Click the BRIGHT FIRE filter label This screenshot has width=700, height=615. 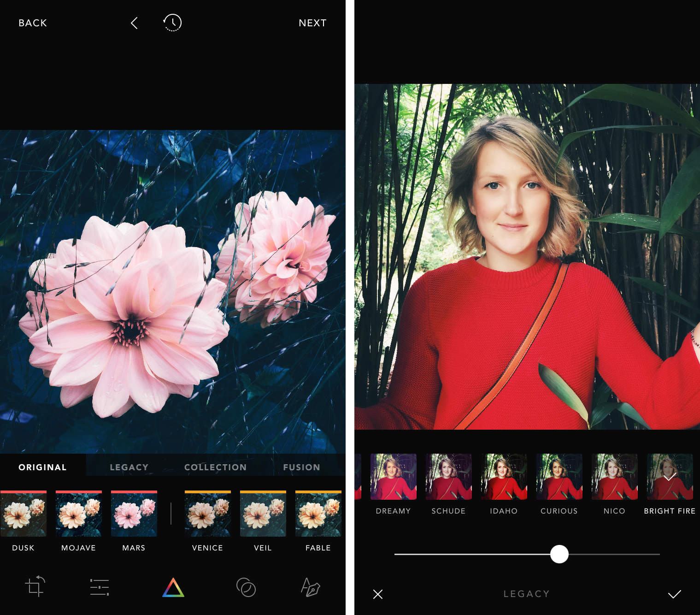point(670,511)
